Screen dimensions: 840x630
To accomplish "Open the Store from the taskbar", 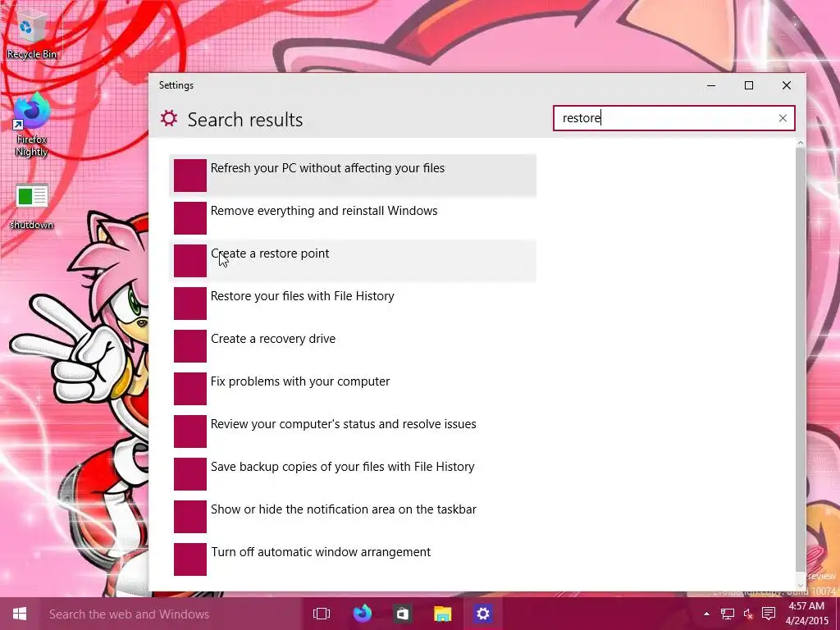I will [x=402, y=614].
